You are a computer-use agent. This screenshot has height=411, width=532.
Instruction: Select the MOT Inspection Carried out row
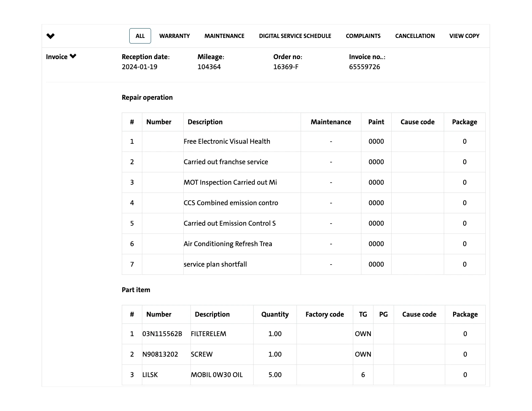[230, 182]
